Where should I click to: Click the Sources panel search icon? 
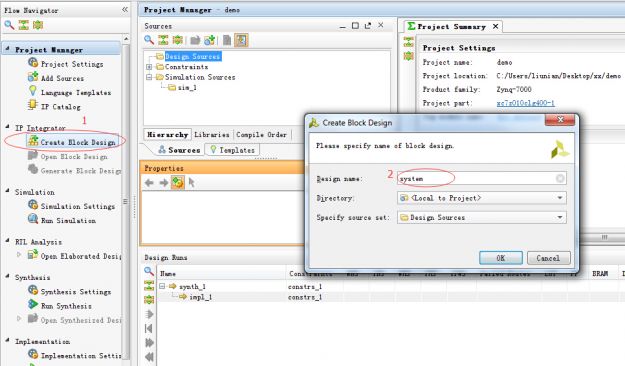149,40
